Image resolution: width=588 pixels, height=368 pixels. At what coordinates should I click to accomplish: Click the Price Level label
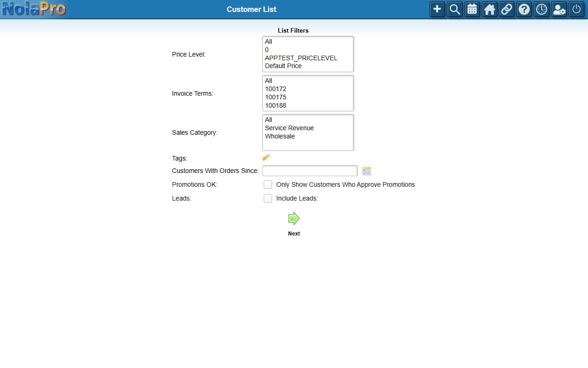pyautogui.click(x=189, y=54)
